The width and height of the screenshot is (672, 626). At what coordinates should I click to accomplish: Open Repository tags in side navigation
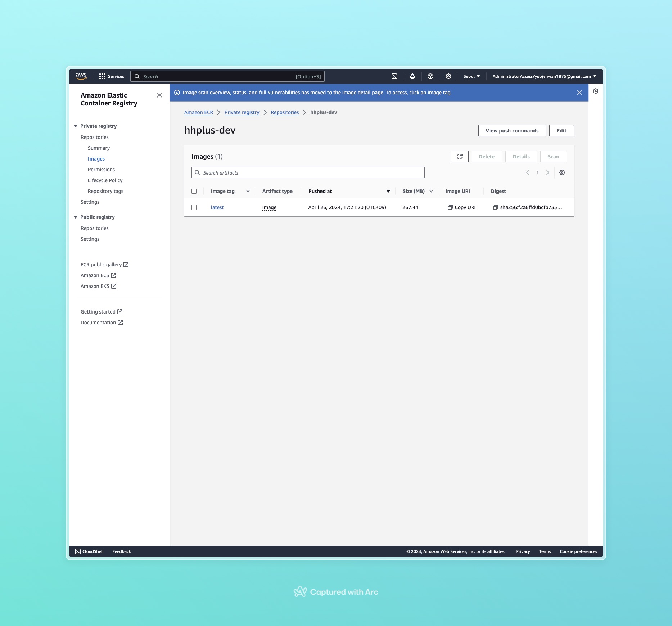pos(105,191)
